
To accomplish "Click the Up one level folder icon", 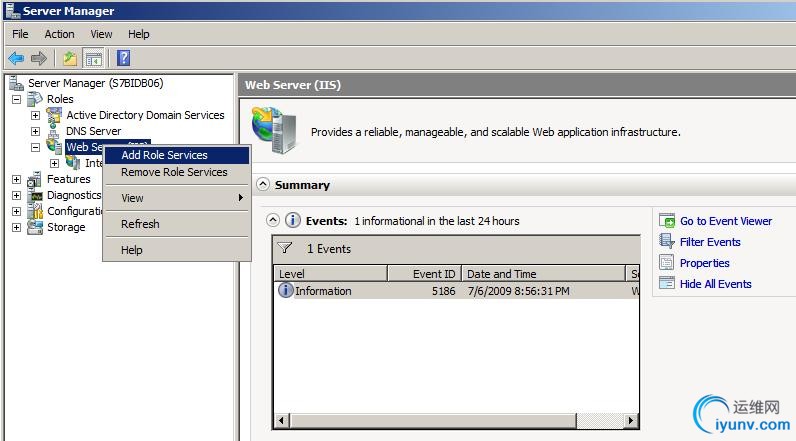I will tap(70, 58).
